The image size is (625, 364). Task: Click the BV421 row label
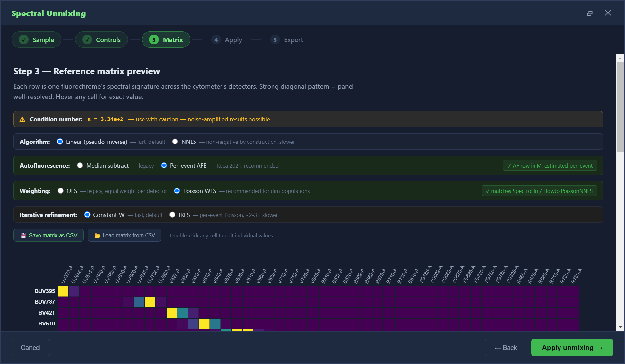coord(46,313)
